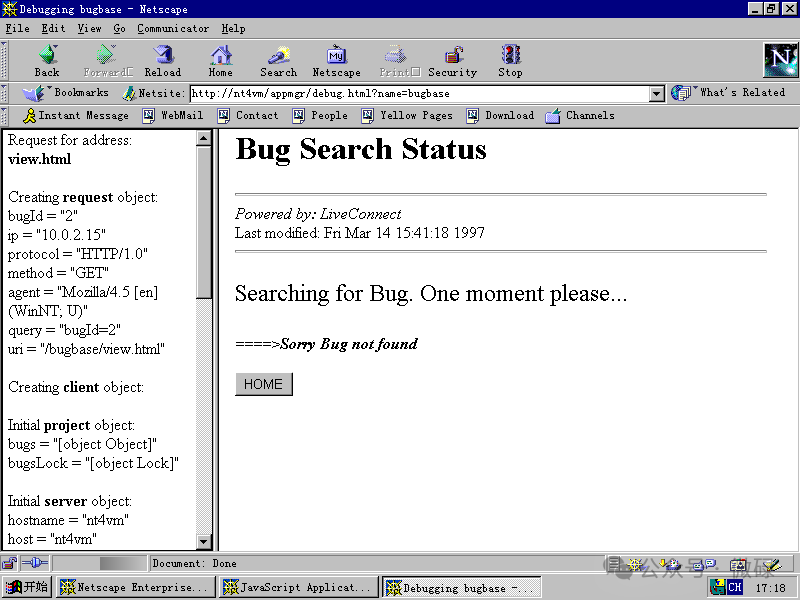Open What's Related
The image size is (800, 600).
click(x=728, y=93)
